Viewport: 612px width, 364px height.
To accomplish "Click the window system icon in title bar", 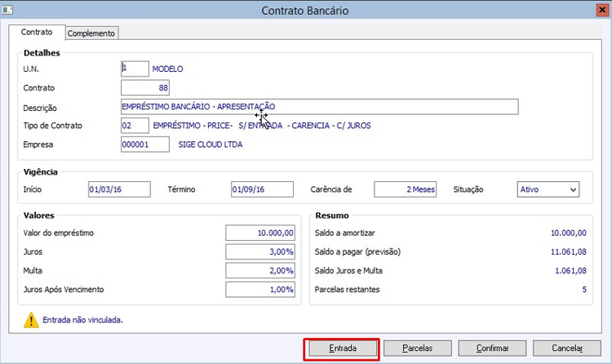I will (x=7, y=10).
